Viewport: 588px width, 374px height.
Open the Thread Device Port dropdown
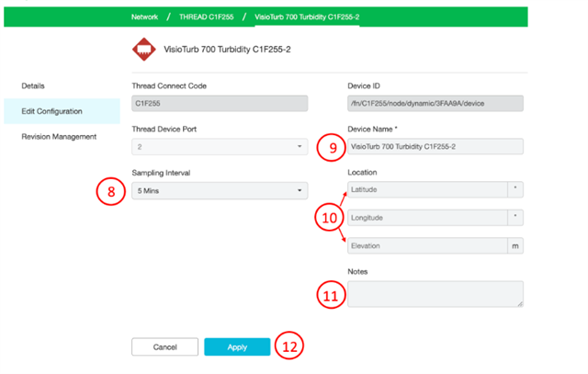click(x=220, y=147)
